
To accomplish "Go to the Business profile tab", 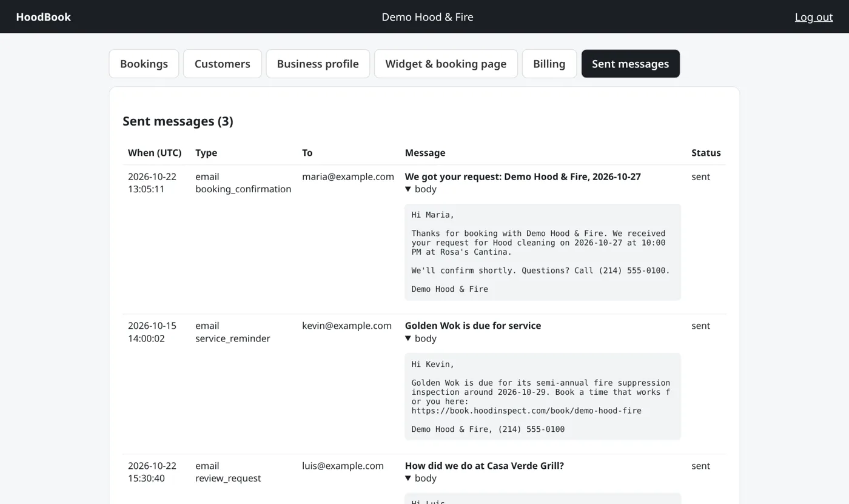I will [318, 64].
